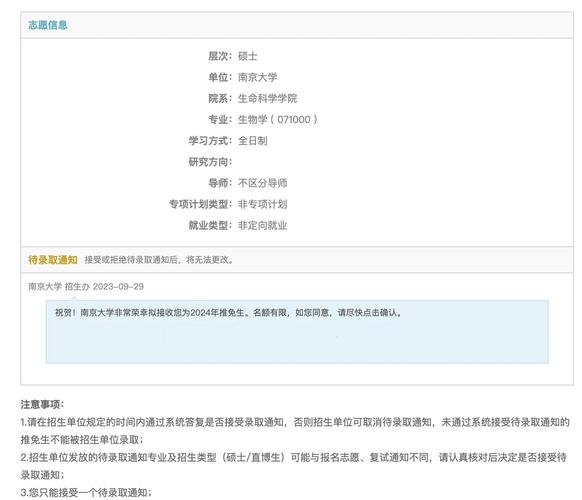582x500 pixels.
Task: Select the 层次 value 硕士
Action: pos(248,56)
